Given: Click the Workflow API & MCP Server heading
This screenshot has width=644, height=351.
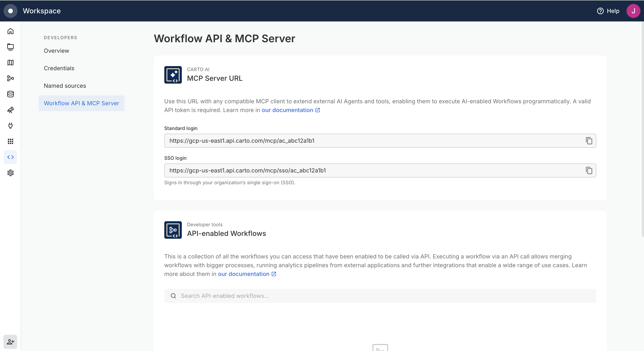Looking at the screenshot, I should (225, 39).
